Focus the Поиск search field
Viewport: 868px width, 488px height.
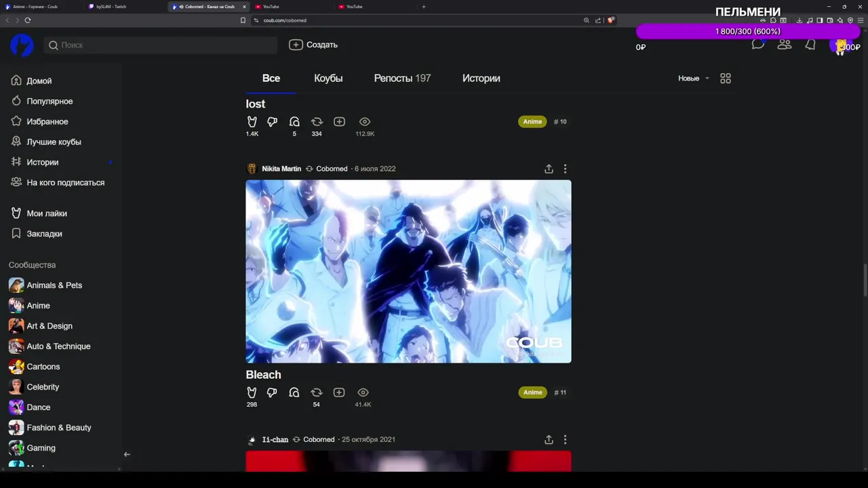(x=161, y=45)
